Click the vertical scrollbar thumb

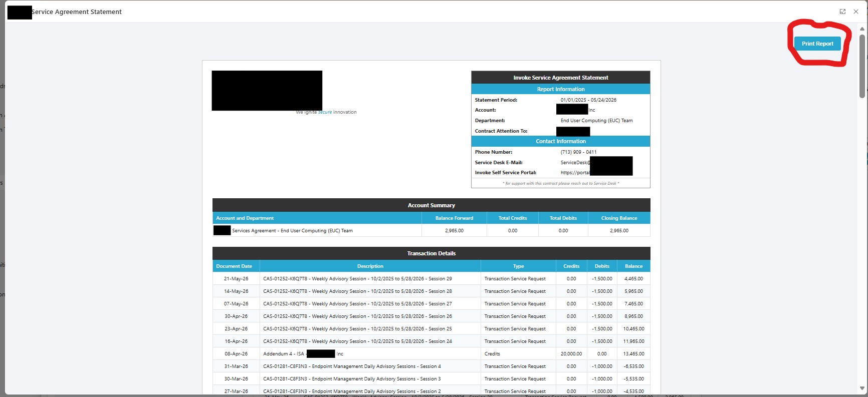[862, 66]
